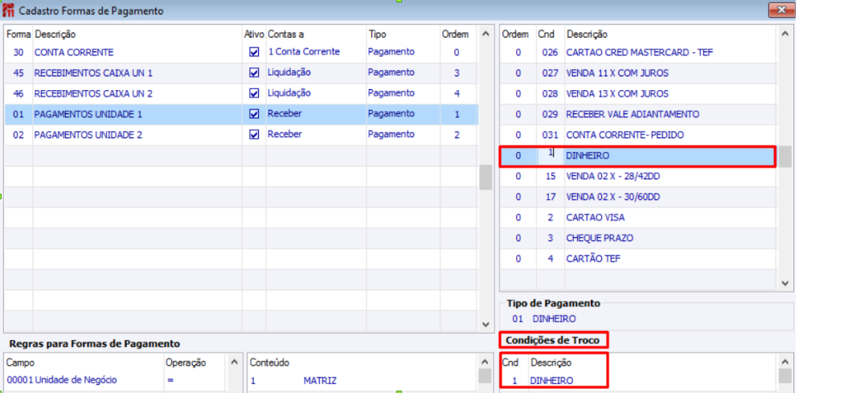Click Ordem value 4 of RECEBIMENTOS CAIXA UN 2
The image size is (868, 393).
pyautogui.click(x=457, y=93)
